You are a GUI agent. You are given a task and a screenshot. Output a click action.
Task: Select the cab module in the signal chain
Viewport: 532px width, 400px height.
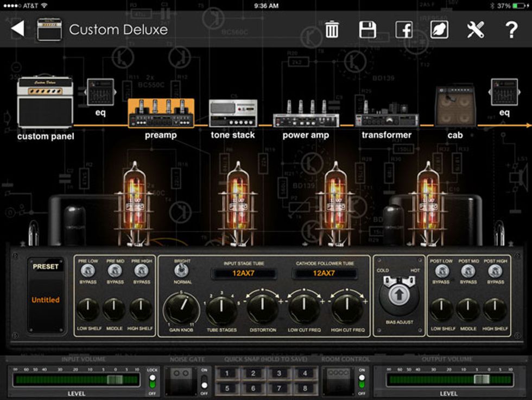coord(453,106)
